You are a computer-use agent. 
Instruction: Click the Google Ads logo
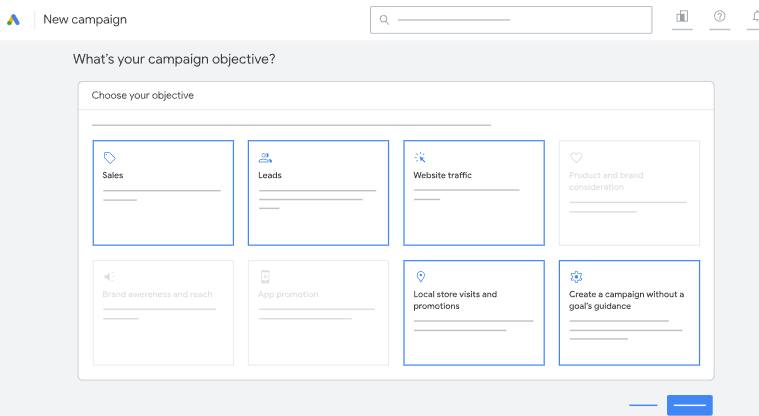click(13, 20)
